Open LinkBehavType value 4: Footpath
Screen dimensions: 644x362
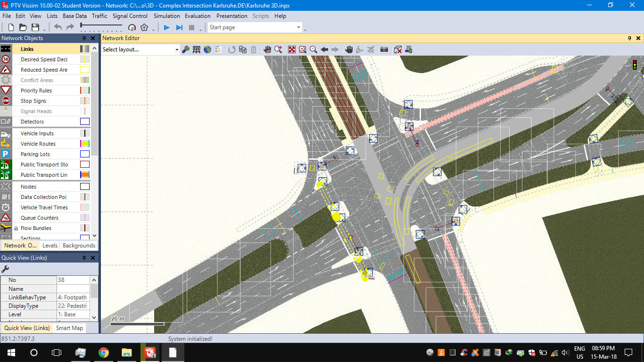(x=73, y=297)
